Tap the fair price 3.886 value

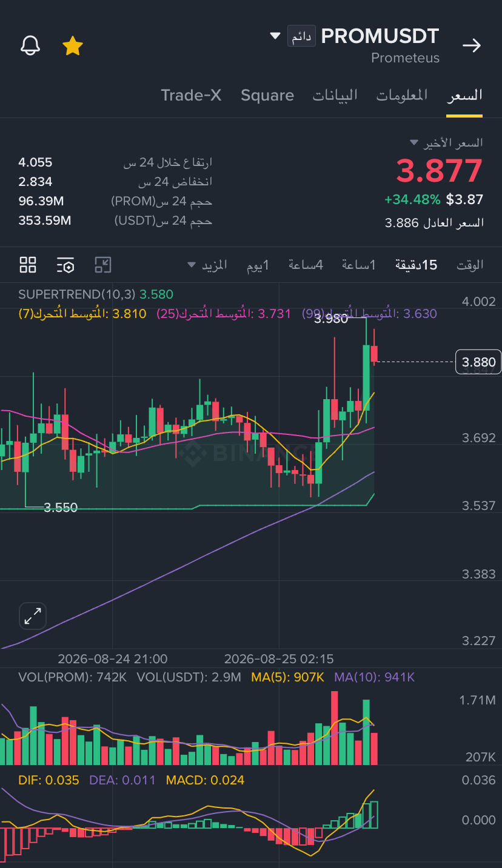[402, 223]
